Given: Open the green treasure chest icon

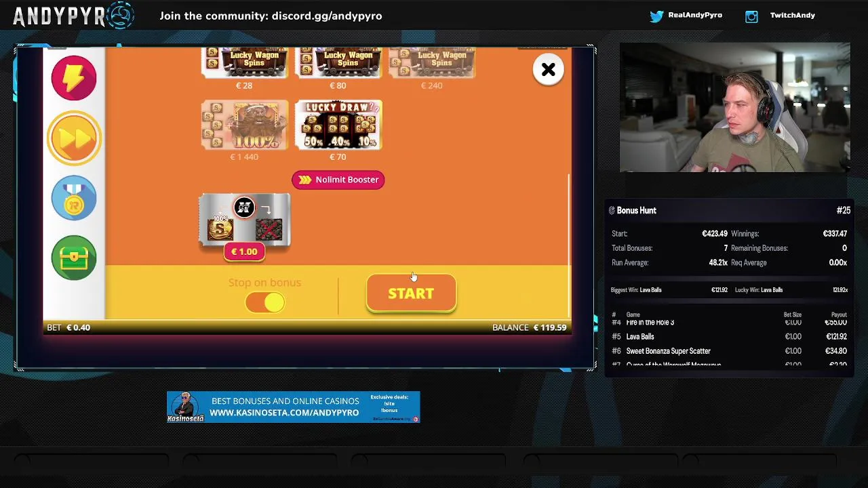Looking at the screenshot, I should 74,258.
